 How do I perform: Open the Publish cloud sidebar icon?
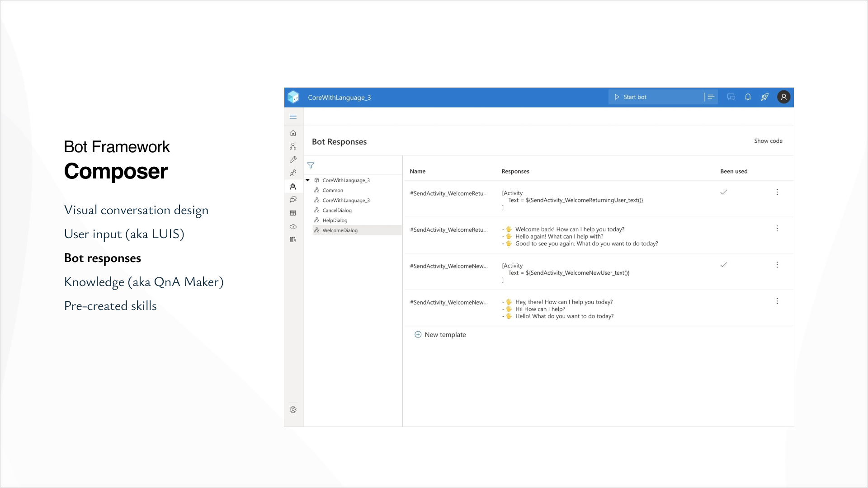[x=293, y=227]
